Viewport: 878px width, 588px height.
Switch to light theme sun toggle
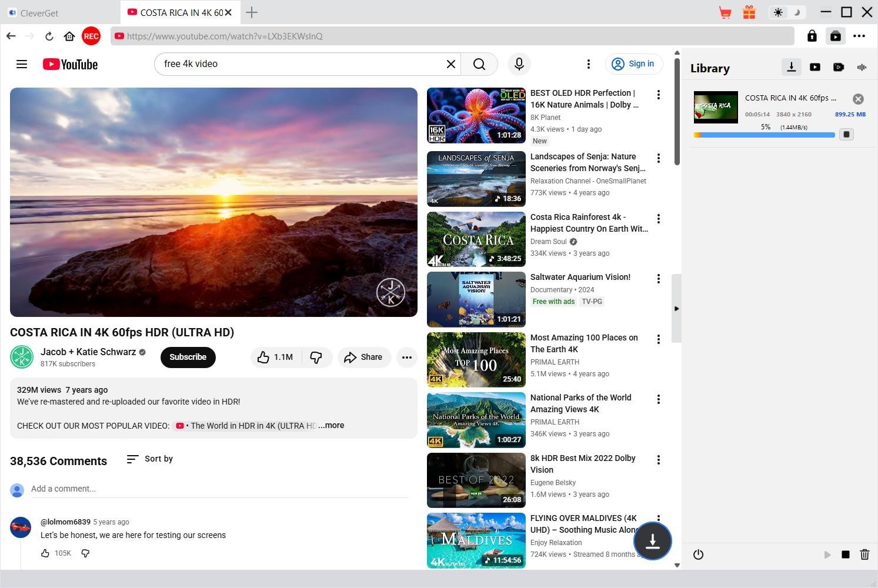pyautogui.click(x=778, y=12)
